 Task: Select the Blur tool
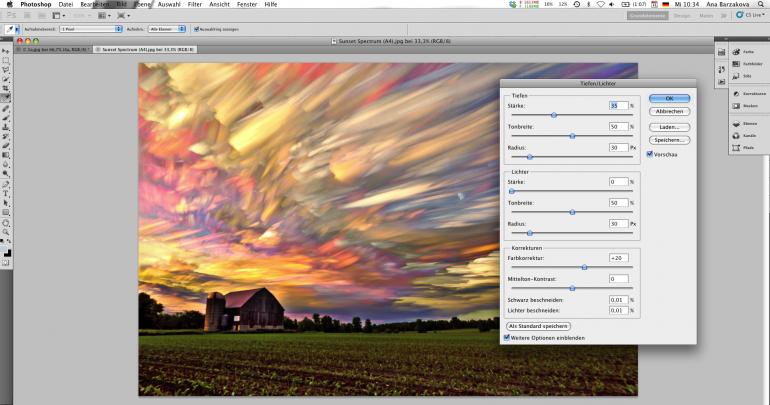[5, 164]
